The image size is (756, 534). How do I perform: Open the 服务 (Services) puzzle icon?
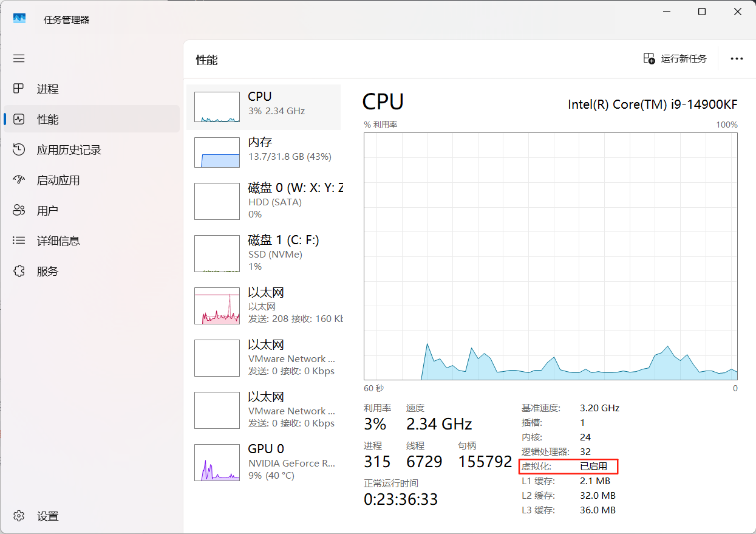(x=19, y=271)
